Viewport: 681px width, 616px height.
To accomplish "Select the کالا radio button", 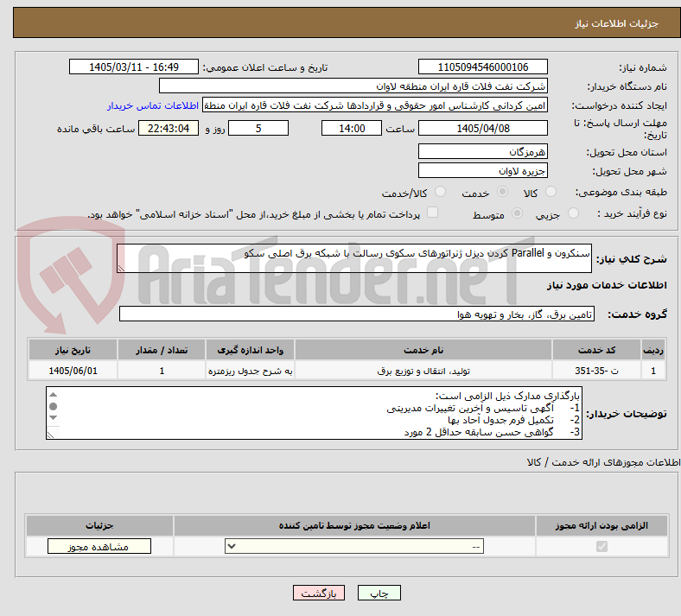I will coord(551,192).
